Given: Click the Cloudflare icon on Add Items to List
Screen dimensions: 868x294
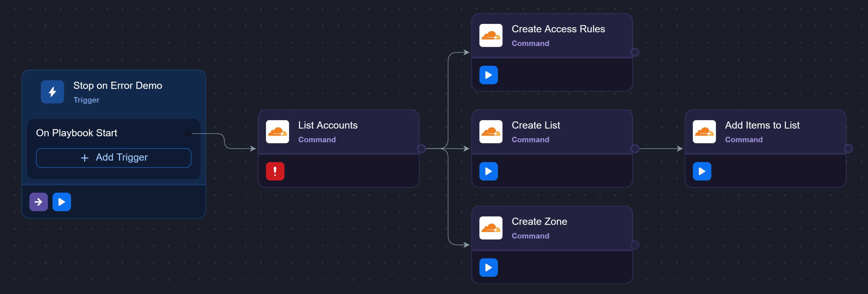Looking at the screenshot, I should [704, 132].
